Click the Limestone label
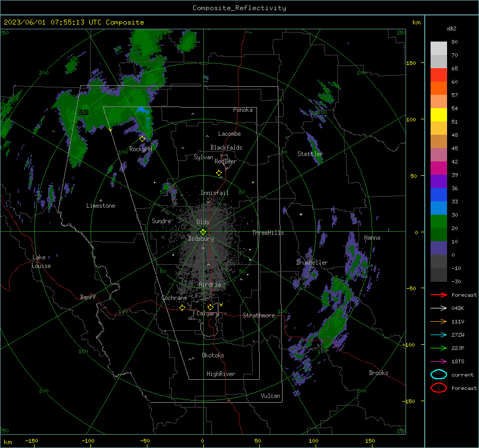479x448 pixels. (101, 206)
